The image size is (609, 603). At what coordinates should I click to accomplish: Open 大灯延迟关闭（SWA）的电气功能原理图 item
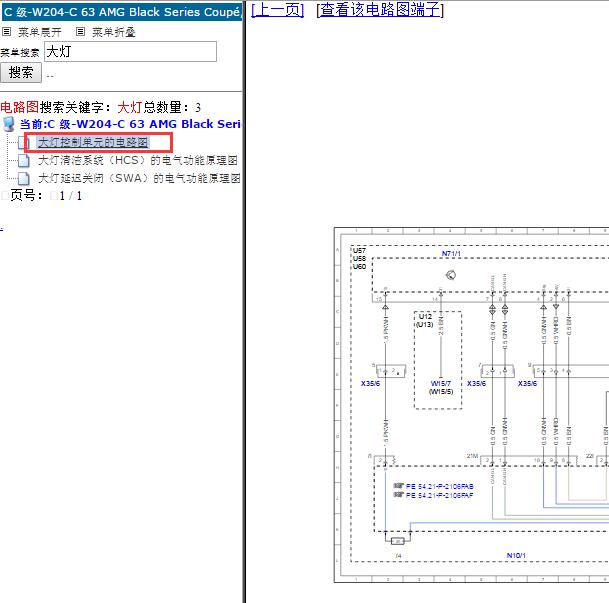click(x=139, y=178)
